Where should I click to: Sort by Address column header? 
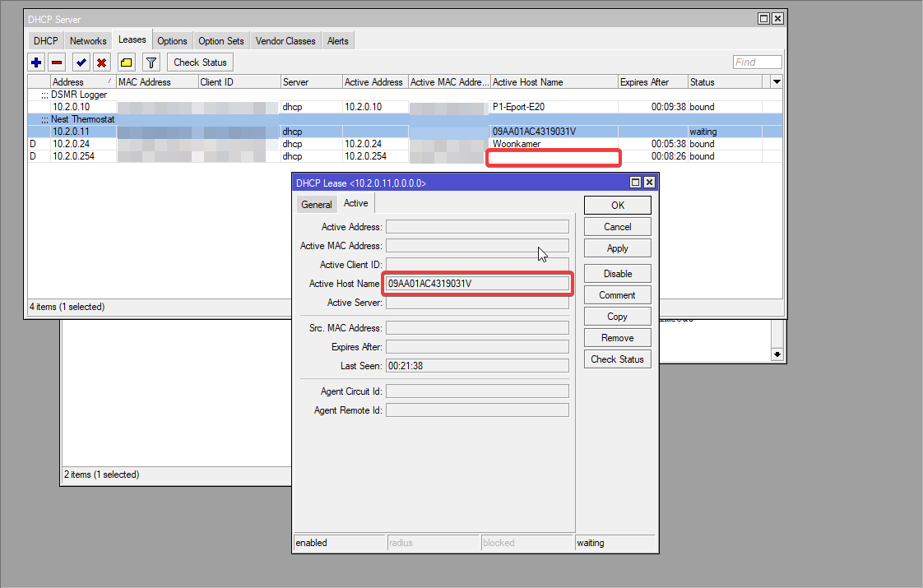[82, 81]
